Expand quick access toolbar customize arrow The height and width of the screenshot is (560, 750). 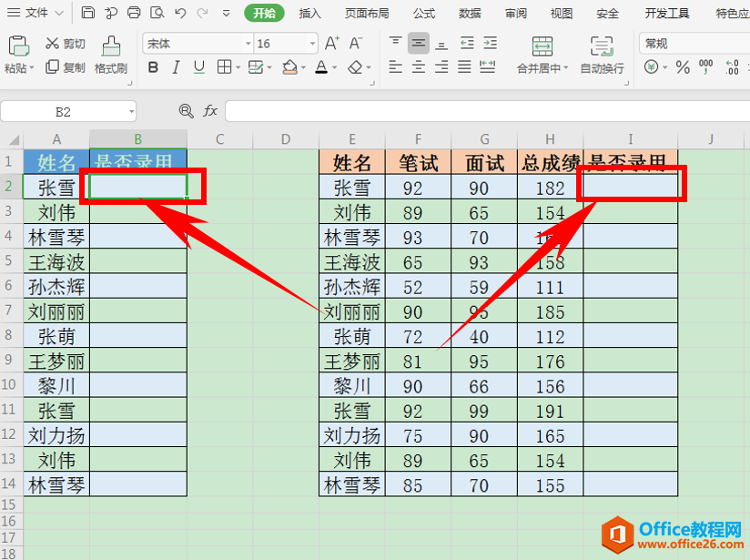click(x=227, y=14)
